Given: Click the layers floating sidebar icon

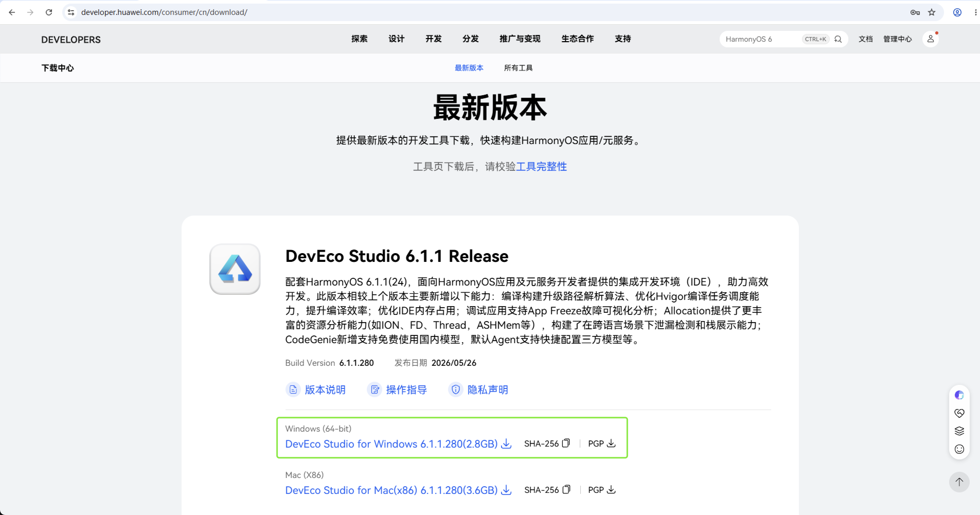Looking at the screenshot, I should click(959, 431).
